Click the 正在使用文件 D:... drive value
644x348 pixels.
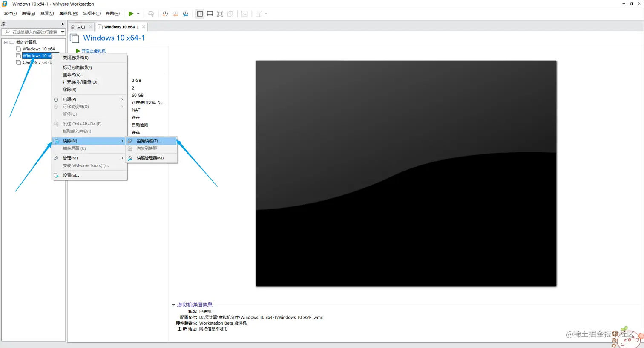148,103
